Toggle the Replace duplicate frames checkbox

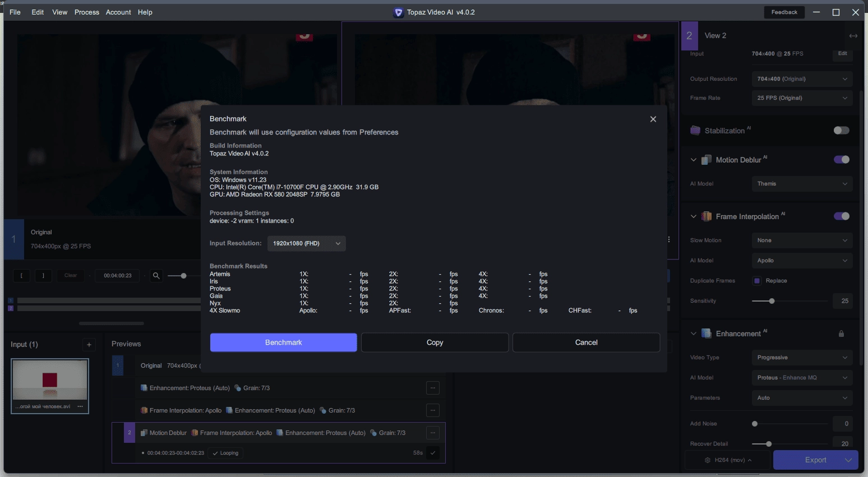pos(757,281)
